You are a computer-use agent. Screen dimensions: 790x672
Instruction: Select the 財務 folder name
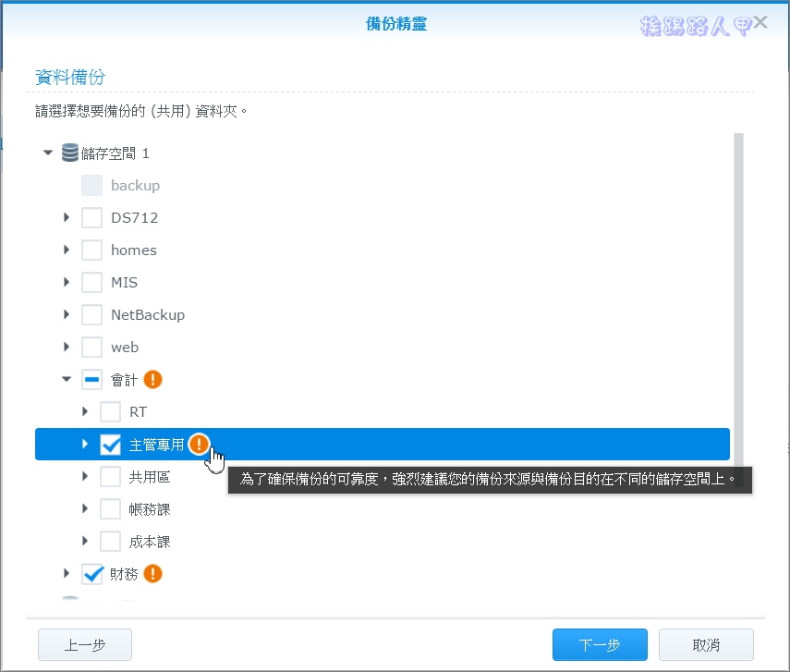tap(124, 574)
